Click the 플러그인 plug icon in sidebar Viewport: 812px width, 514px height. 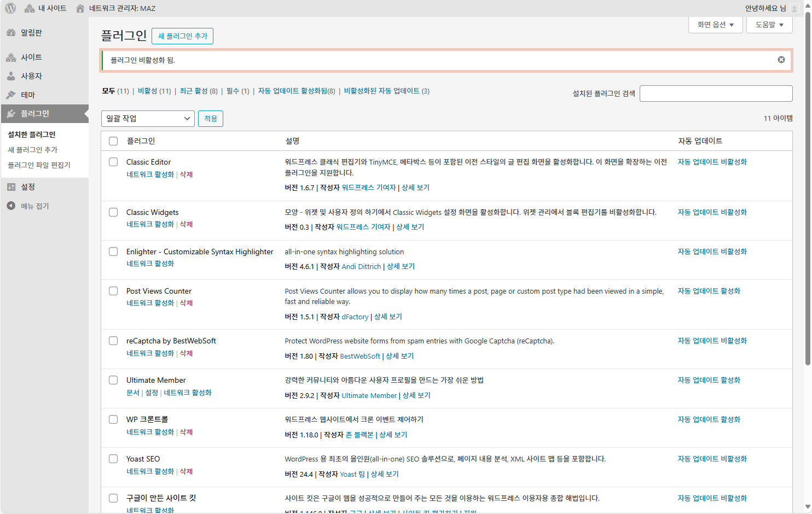(x=11, y=114)
